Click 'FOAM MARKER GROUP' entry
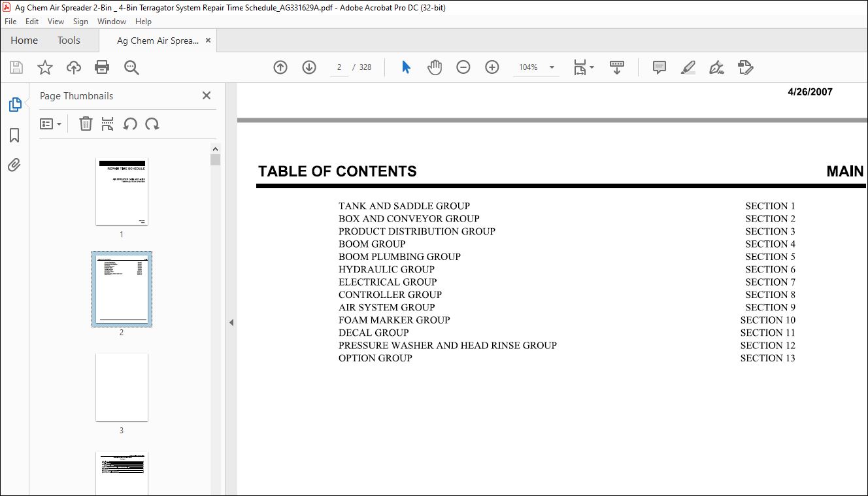The height and width of the screenshot is (496, 868). tap(394, 320)
